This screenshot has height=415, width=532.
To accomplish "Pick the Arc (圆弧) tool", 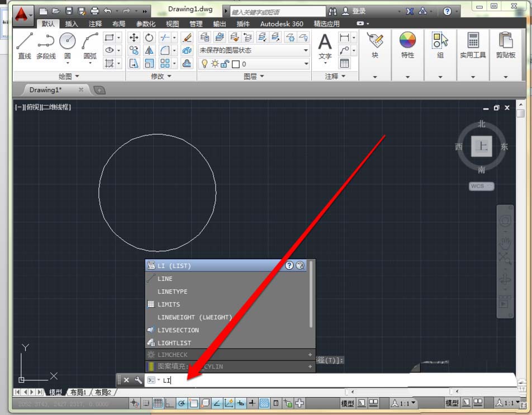I will [x=90, y=46].
